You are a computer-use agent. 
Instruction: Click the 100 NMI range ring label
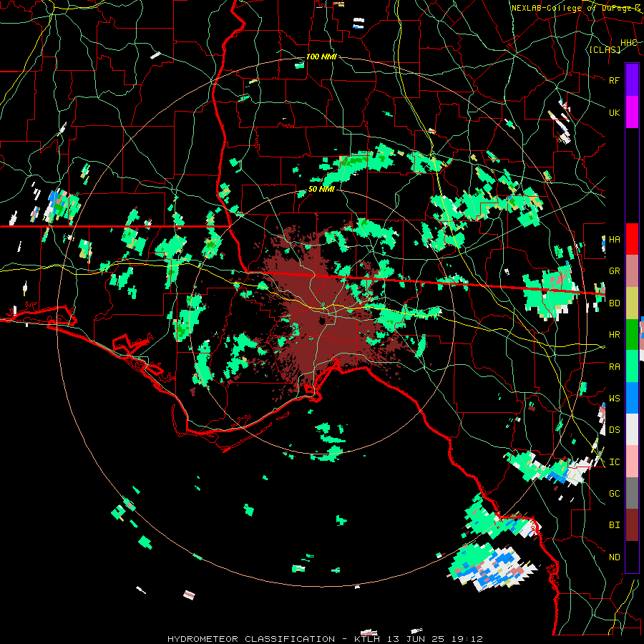(321, 57)
